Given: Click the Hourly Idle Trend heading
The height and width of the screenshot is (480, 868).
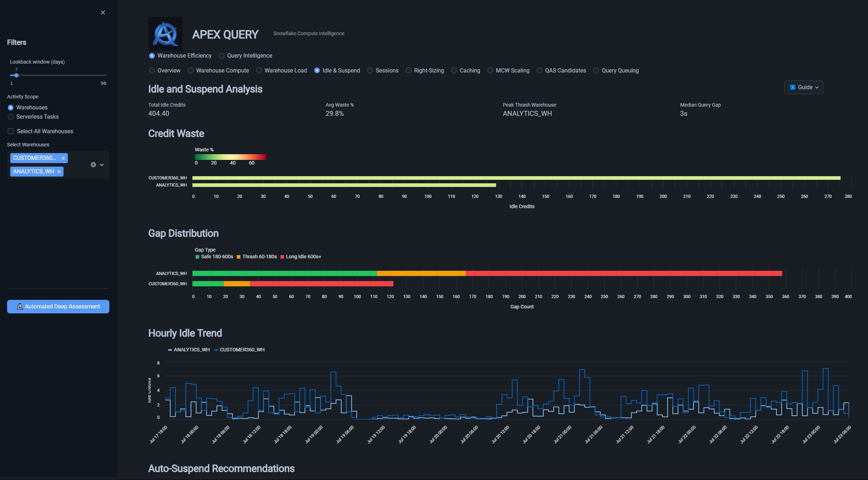Looking at the screenshot, I should [x=185, y=333].
